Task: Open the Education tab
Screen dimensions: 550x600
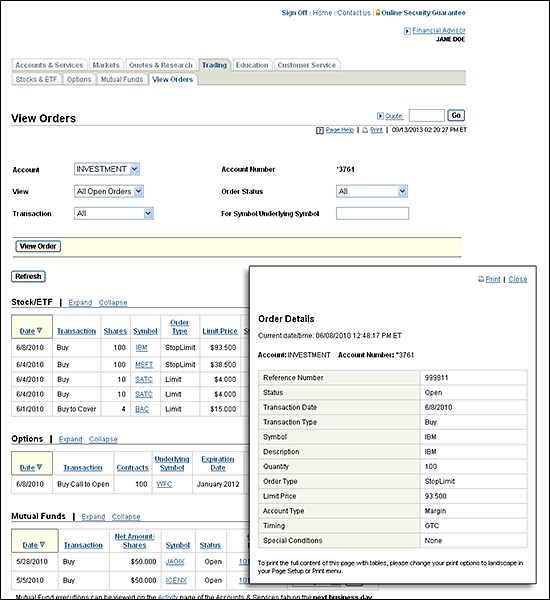Action: 252,65
